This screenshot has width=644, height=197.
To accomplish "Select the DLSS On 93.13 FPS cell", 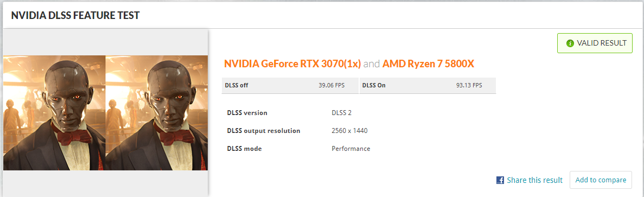I will (x=428, y=85).
